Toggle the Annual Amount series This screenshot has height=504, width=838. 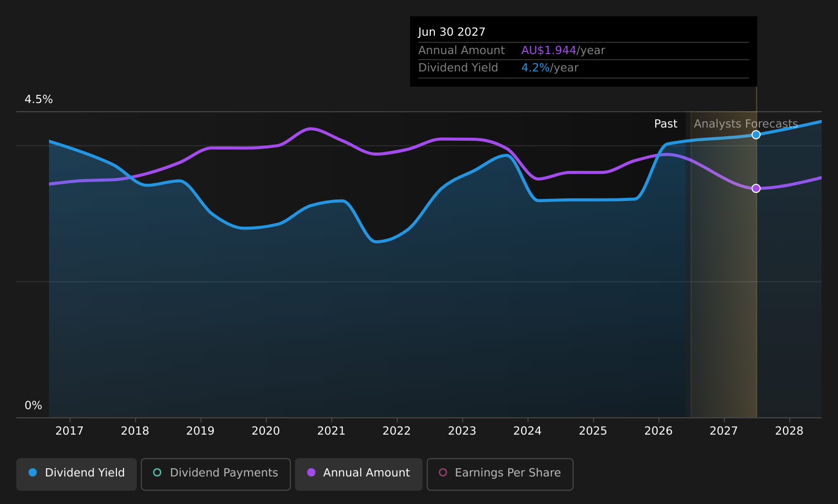(x=359, y=474)
